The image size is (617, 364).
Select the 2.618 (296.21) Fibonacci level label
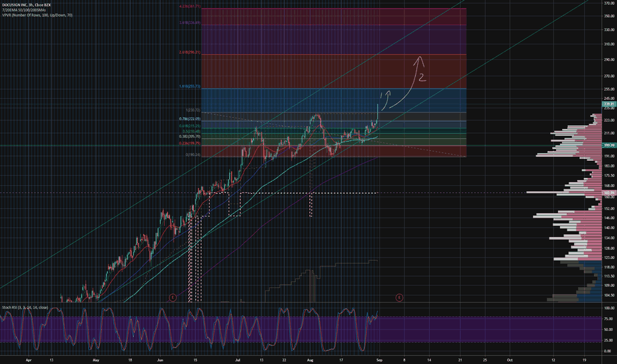[x=189, y=52]
